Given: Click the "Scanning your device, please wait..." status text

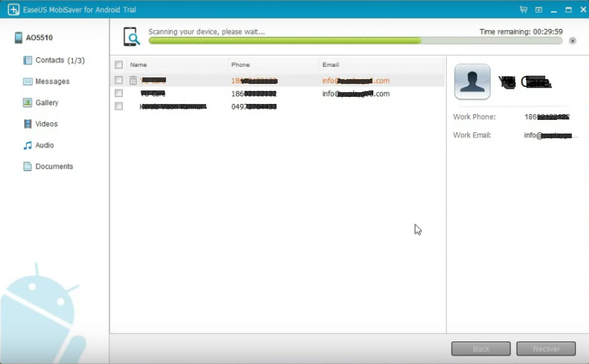Looking at the screenshot, I should tap(207, 31).
